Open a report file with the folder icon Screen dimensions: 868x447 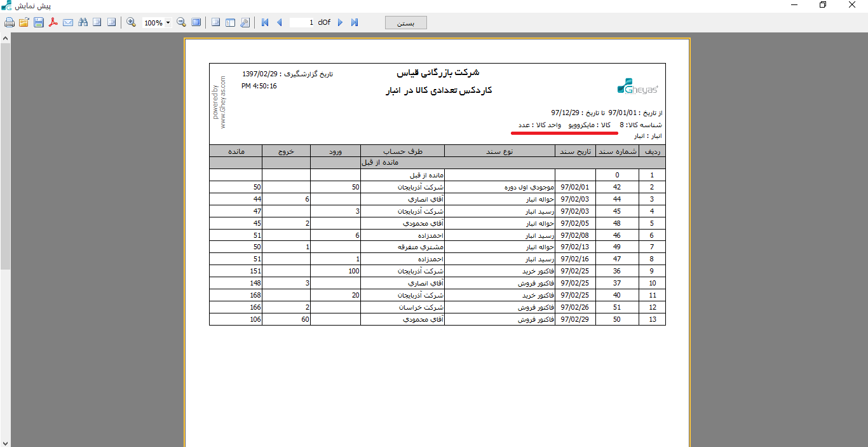tap(24, 22)
